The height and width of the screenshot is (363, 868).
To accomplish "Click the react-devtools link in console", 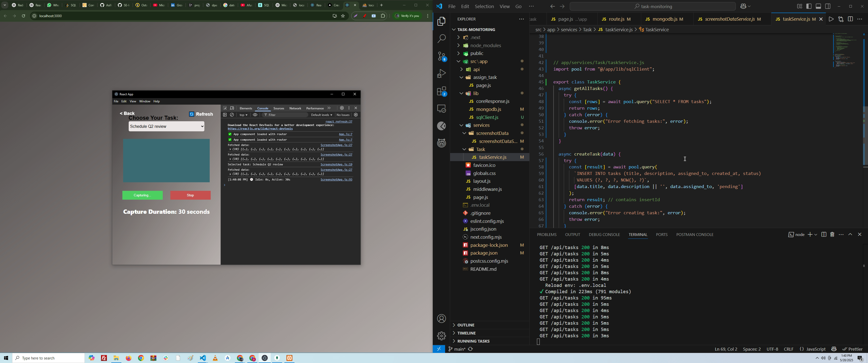I will tap(260, 129).
